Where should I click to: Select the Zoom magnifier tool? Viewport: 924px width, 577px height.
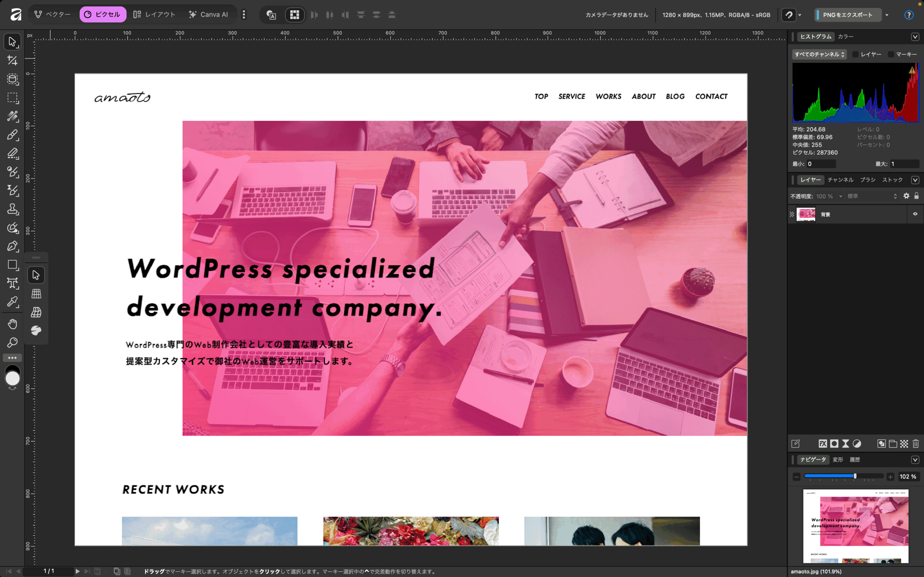tap(12, 342)
